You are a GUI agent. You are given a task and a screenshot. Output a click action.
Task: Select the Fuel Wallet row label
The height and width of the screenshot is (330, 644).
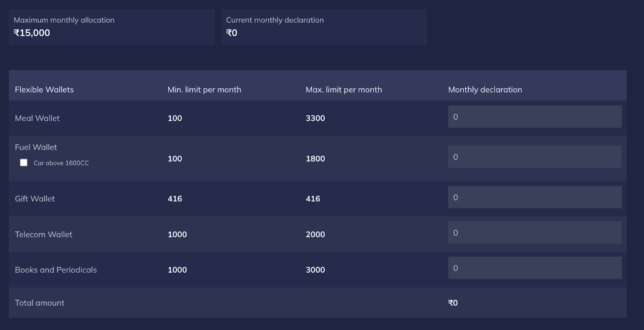point(36,147)
